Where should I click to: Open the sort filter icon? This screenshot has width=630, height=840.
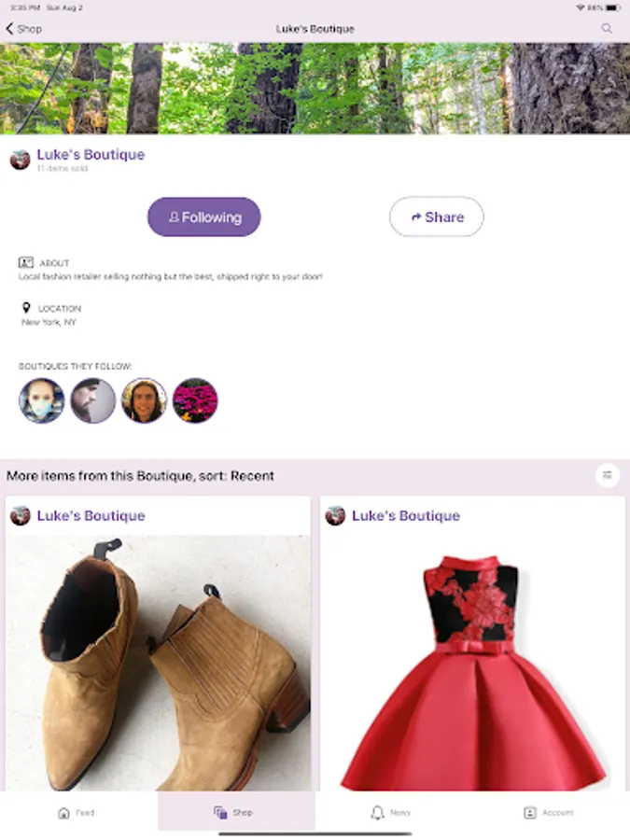pyautogui.click(x=607, y=475)
